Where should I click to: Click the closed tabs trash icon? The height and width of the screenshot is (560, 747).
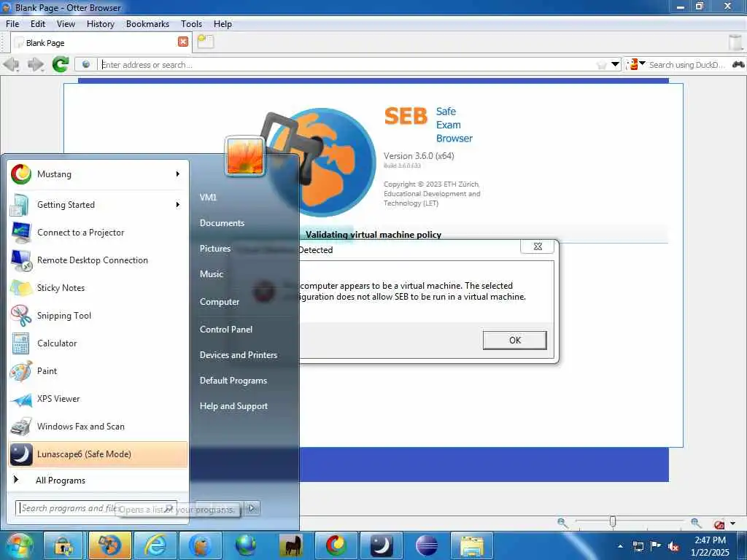pyautogui.click(x=736, y=42)
